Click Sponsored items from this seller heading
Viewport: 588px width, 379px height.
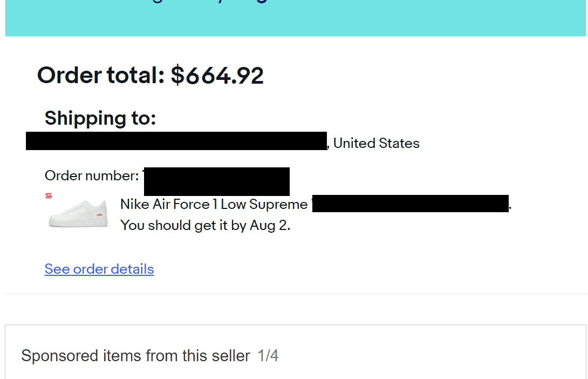(x=135, y=355)
